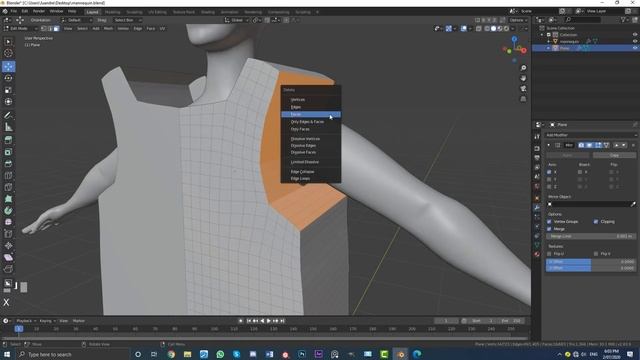The width and height of the screenshot is (640, 360).
Task: Hide the Plane object in outliner
Action: 635,48
